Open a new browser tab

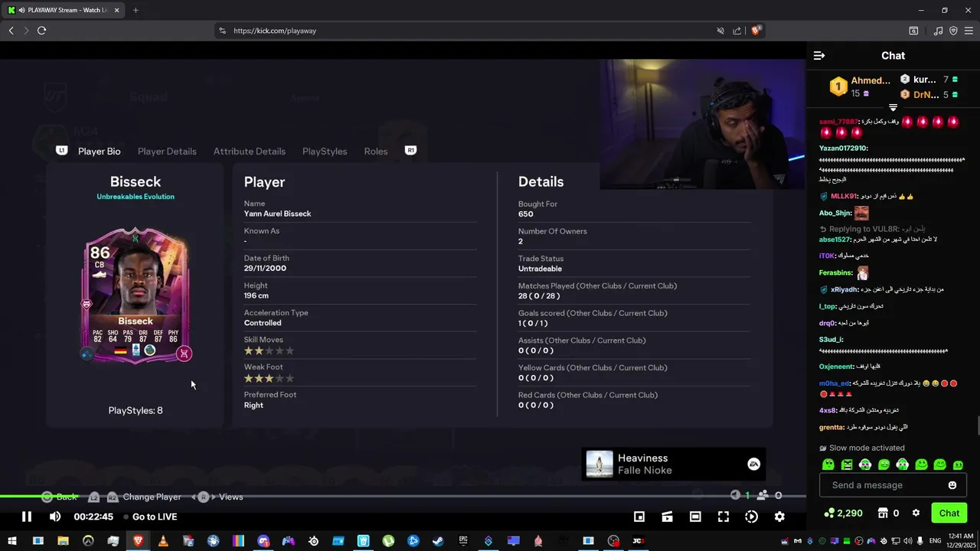pos(136,10)
